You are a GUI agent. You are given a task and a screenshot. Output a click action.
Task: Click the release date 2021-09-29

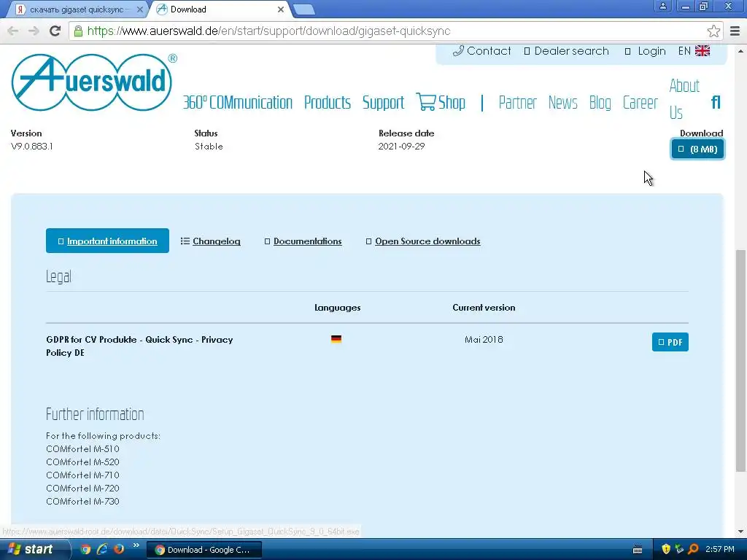pos(401,146)
